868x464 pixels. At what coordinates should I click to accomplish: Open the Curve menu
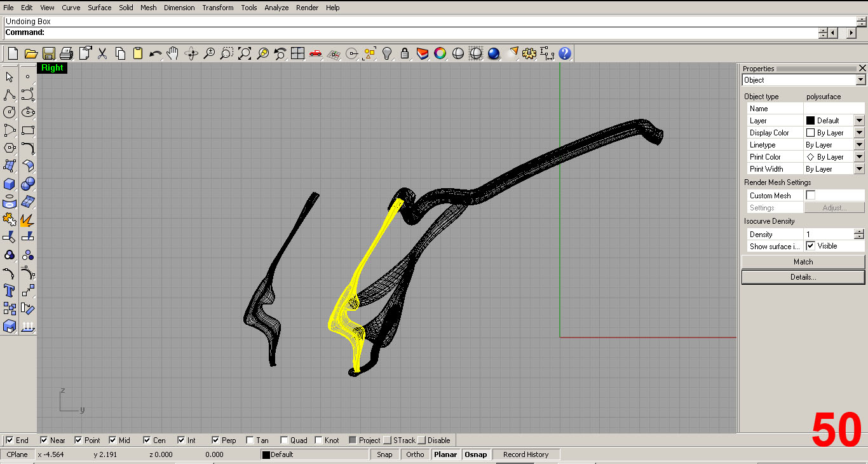71,8
